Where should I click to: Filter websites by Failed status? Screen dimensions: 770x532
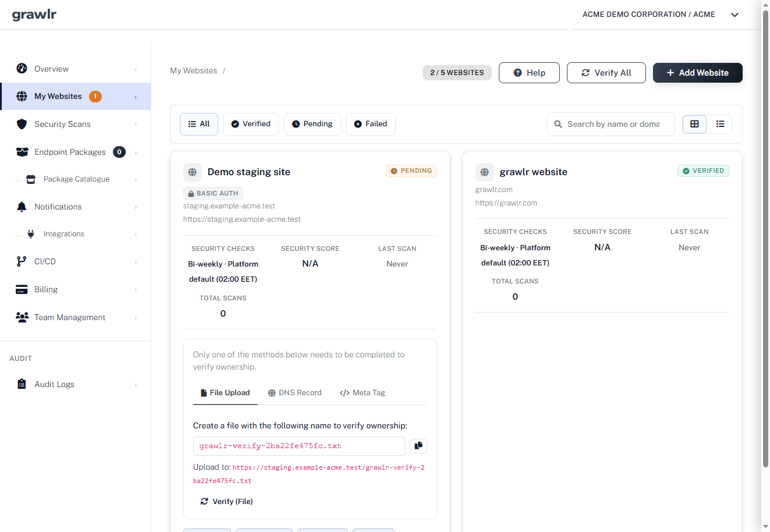coord(371,124)
